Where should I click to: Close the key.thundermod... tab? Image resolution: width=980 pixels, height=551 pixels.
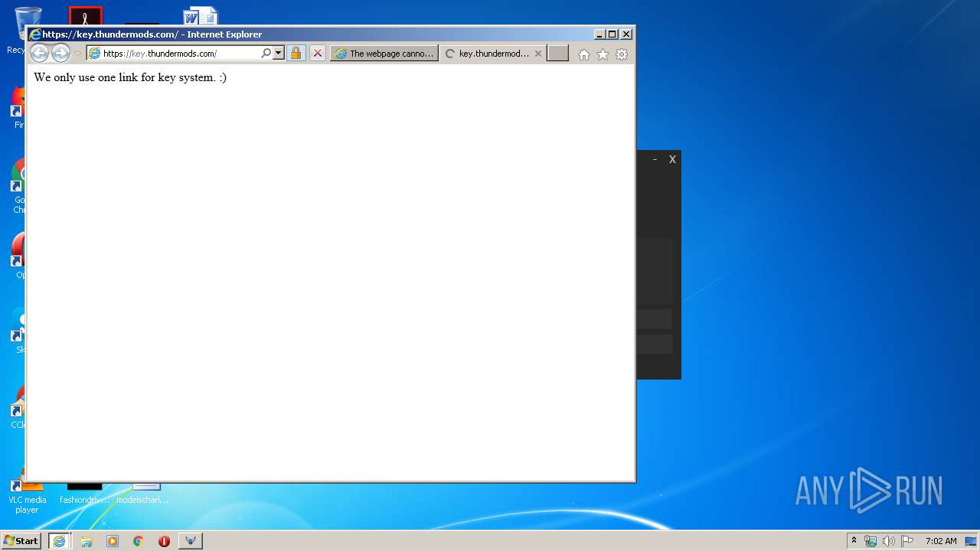tap(538, 54)
